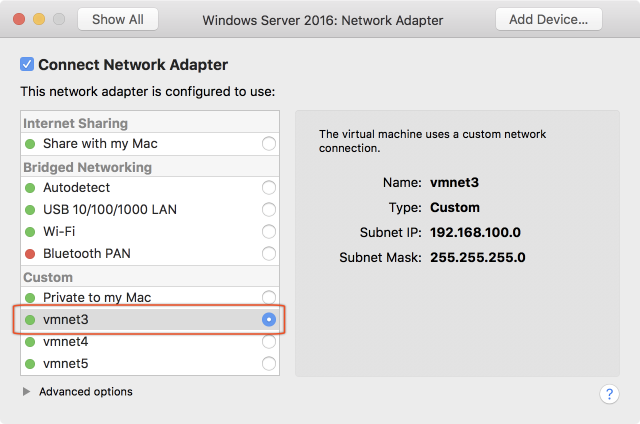
Task: Click the green dot beside vmnet5
Action: tap(30, 364)
